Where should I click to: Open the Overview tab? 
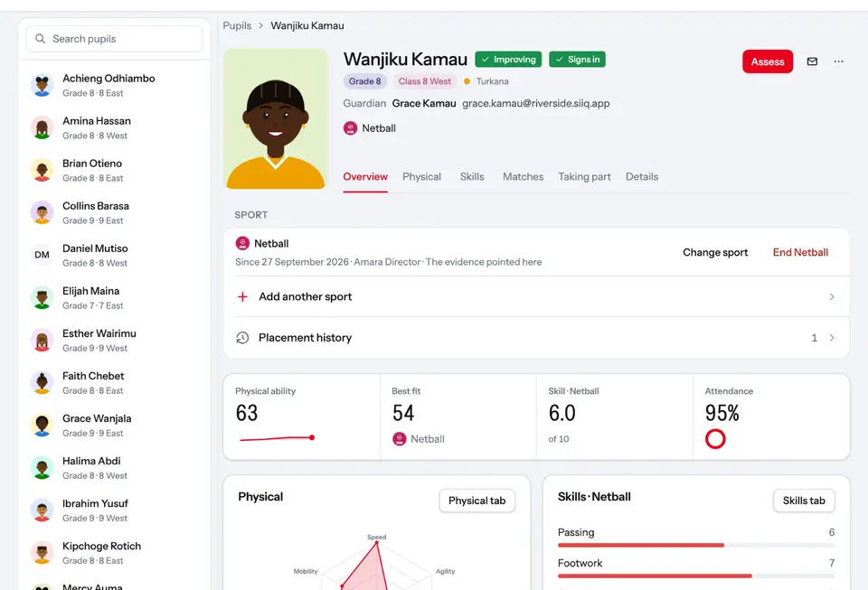[x=365, y=177]
